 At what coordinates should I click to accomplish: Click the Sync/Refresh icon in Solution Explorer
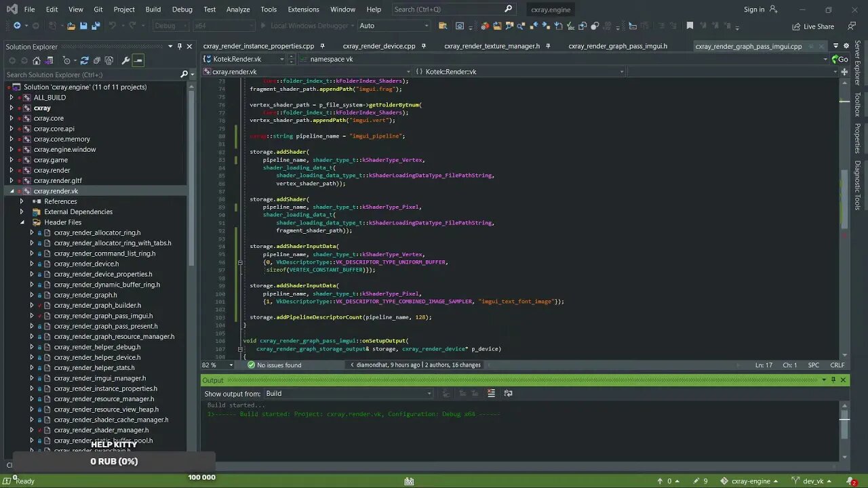pyautogui.click(x=84, y=60)
